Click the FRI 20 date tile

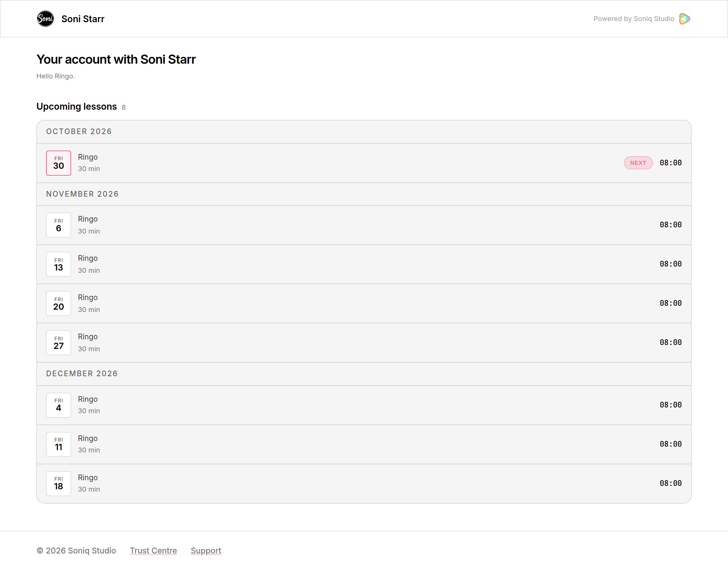coord(59,303)
